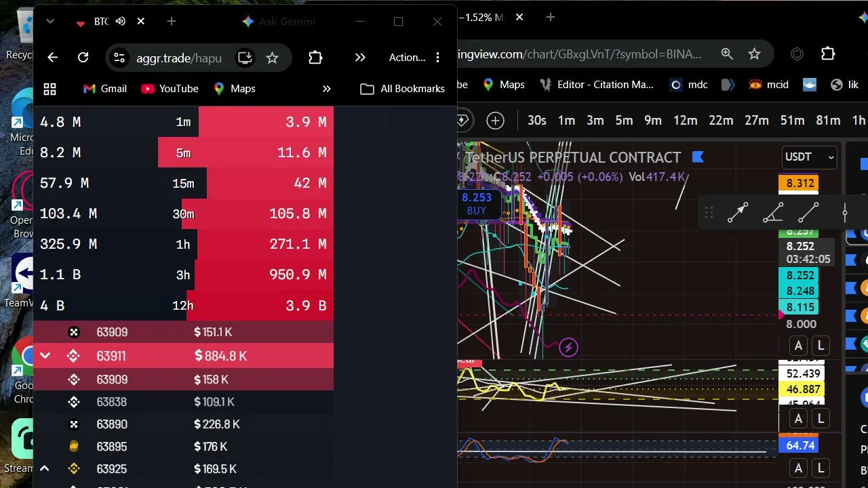
Task: Open the Action... toolbar button
Action: pos(407,58)
